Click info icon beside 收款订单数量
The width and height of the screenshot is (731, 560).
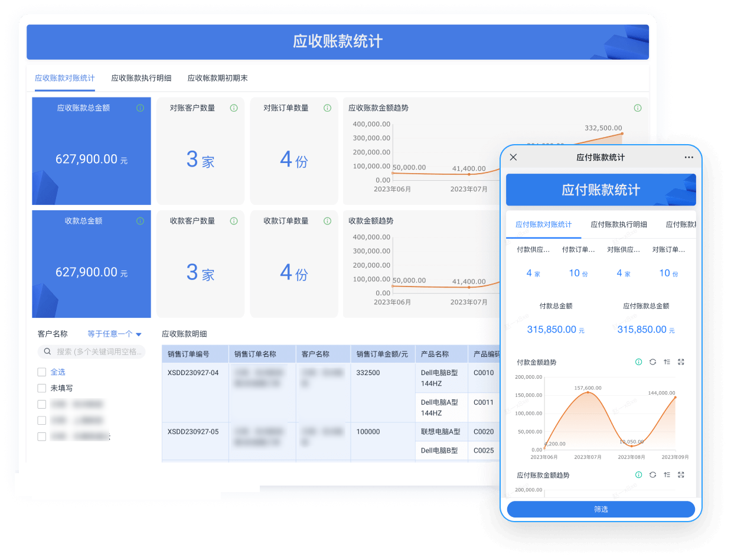tap(327, 221)
